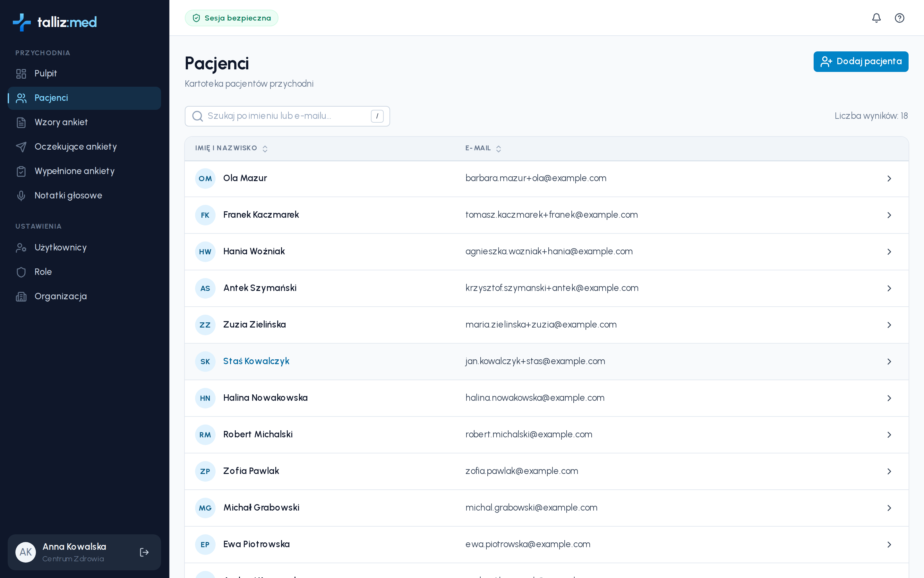Screen dimensions: 924x578
Task: Click email tomasz.kaczmarek+franek@example.com
Action: 551,215
